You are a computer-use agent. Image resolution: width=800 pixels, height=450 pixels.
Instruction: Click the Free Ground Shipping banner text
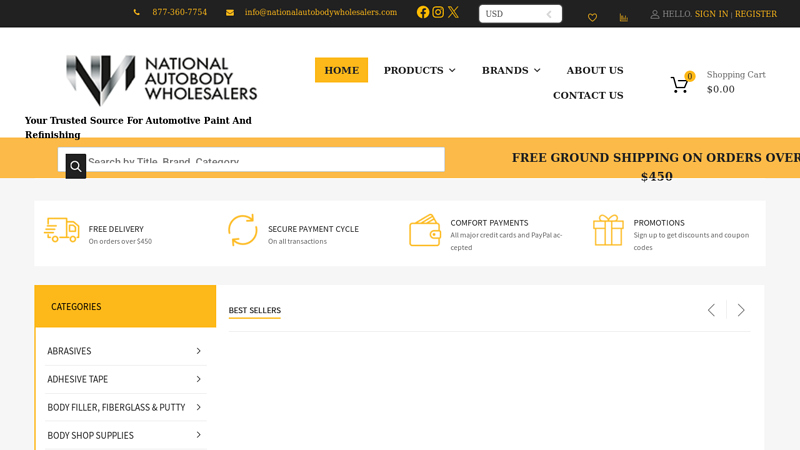656,167
